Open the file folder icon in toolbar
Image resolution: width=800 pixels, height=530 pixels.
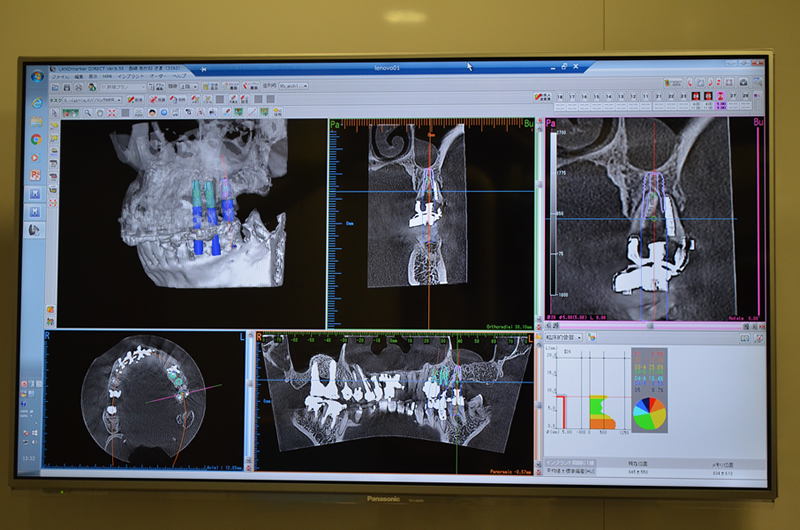(55, 88)
